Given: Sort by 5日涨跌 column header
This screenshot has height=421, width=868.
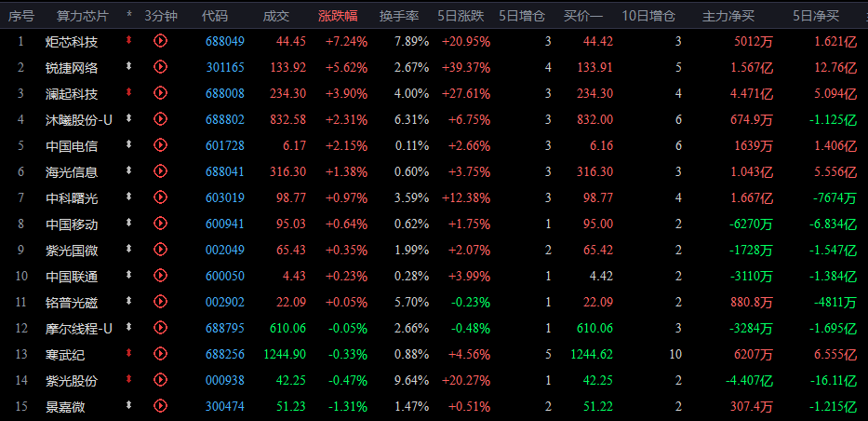Looking at the screenshot, I should [461, 16].
